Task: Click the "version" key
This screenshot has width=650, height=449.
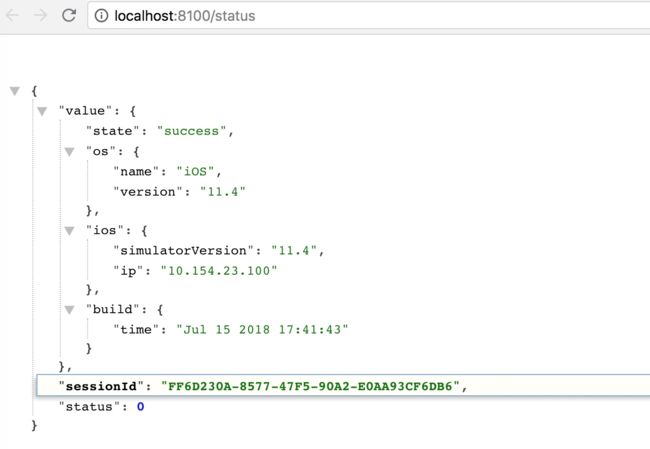Action: point(148,192)
